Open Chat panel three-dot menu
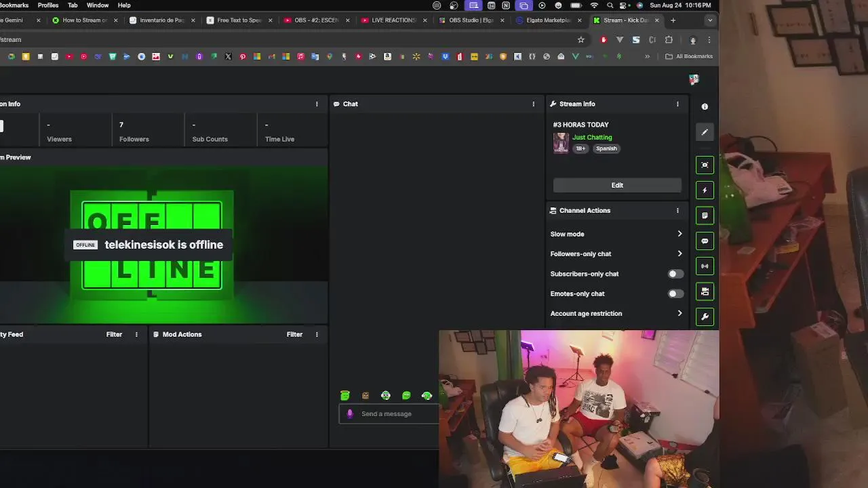The image size is (868, 488). point(534,104)
